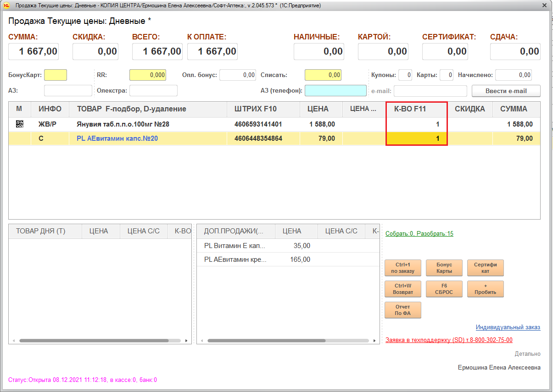Click into the Олекстра field
Image resolution: width=553 pixels, height=392 pixels.
coord(153,91)
